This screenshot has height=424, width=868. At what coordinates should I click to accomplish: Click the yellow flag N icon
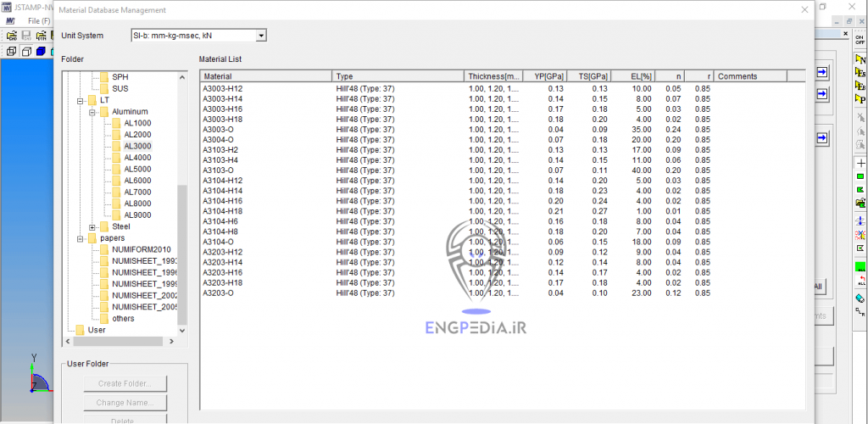[860, 61]
